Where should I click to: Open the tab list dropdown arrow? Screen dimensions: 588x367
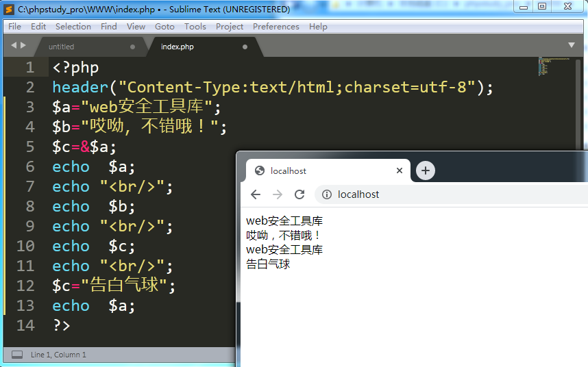point(571,45)
